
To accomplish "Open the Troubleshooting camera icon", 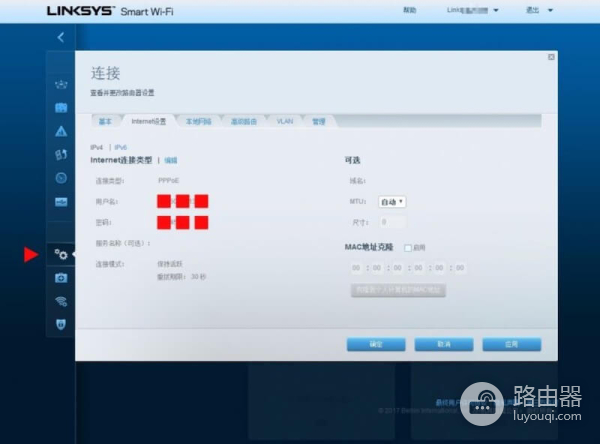I will click(x=61, y=277).
